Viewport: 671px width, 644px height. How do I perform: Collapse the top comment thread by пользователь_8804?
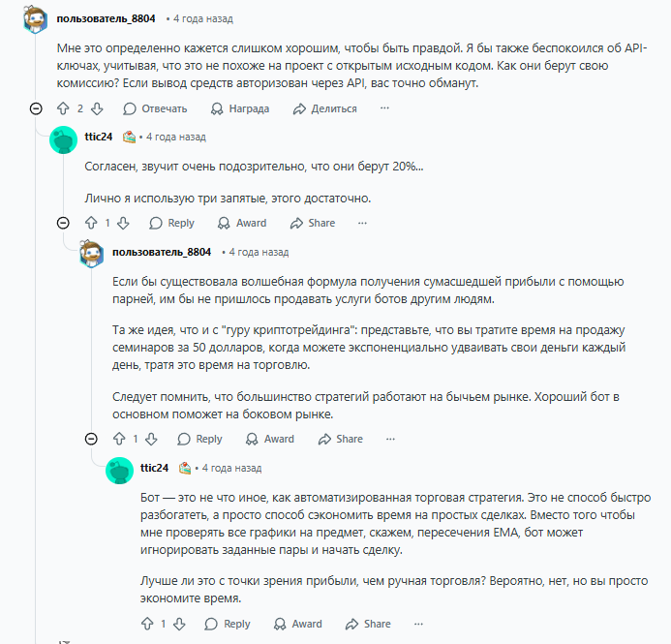(x=37, y=109)
